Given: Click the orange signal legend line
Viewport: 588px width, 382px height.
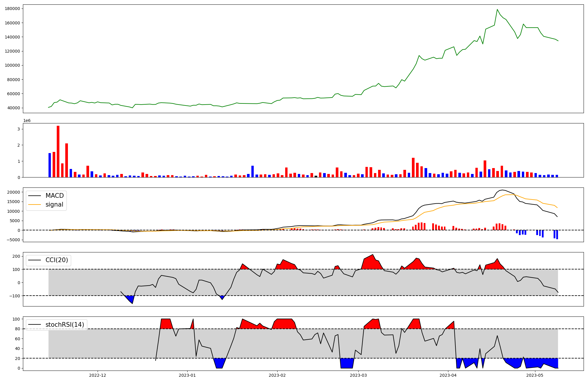Looking at the screenshot, I should [x=35, y=205].
